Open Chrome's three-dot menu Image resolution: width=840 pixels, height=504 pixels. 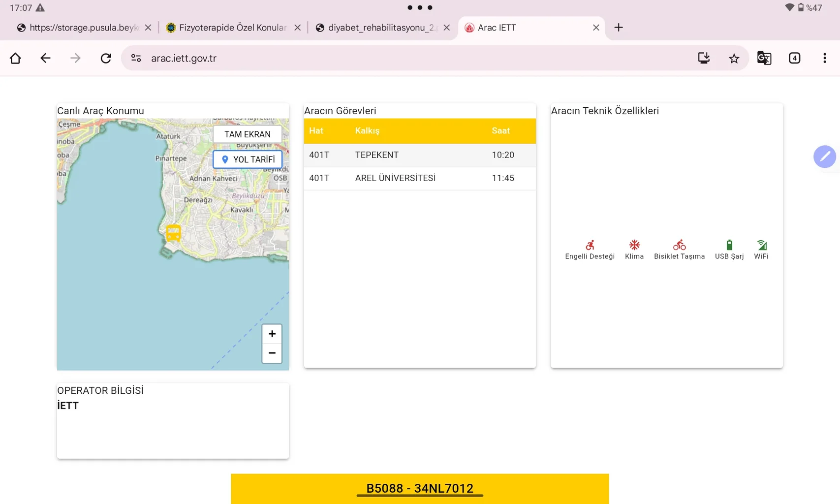[x=825, y=58]
